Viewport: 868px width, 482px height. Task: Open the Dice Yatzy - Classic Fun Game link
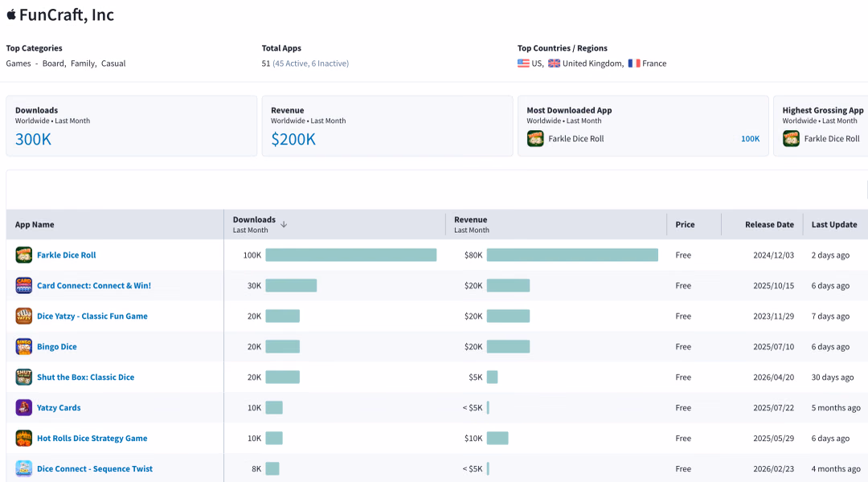(92, 316)
